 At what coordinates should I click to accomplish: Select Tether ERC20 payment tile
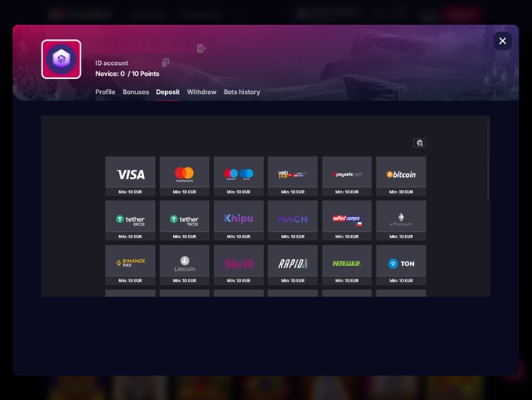point(130,219)
